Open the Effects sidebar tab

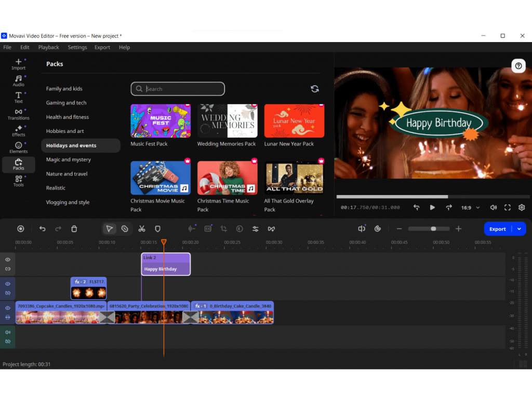(x=18, y=130)
